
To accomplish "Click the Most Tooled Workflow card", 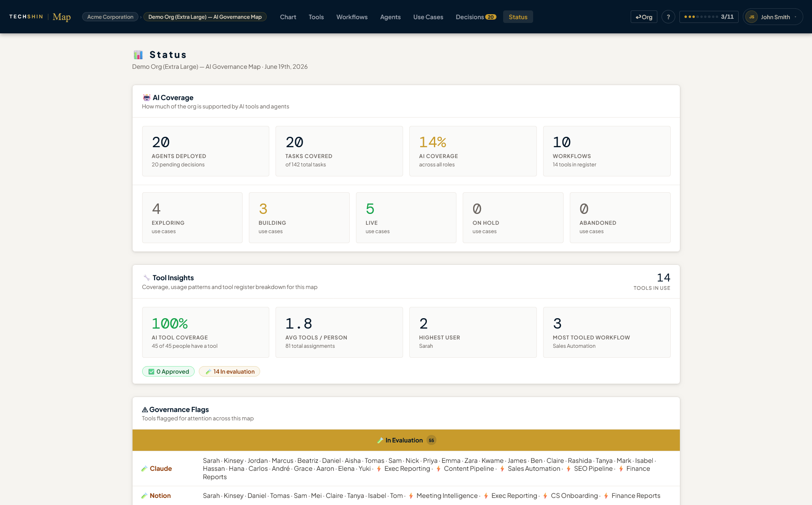I will (607, 332).
